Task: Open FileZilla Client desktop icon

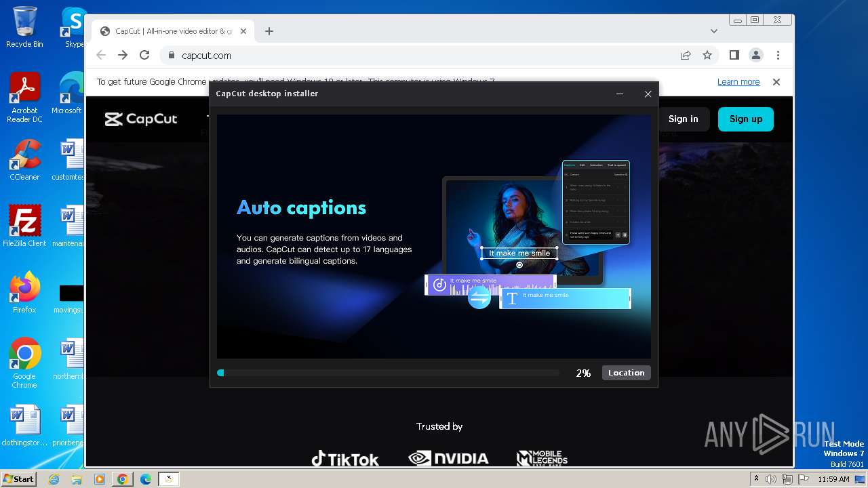Action: 24,226
